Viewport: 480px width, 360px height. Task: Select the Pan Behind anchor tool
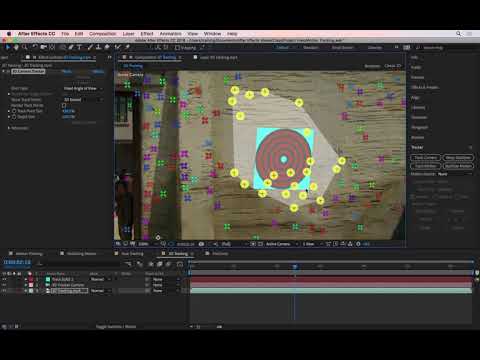(x=52, y=47)
